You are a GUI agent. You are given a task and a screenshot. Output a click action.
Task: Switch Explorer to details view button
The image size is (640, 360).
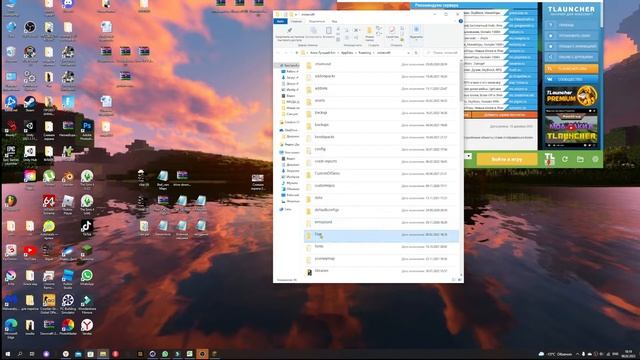(x=454, y=280)
